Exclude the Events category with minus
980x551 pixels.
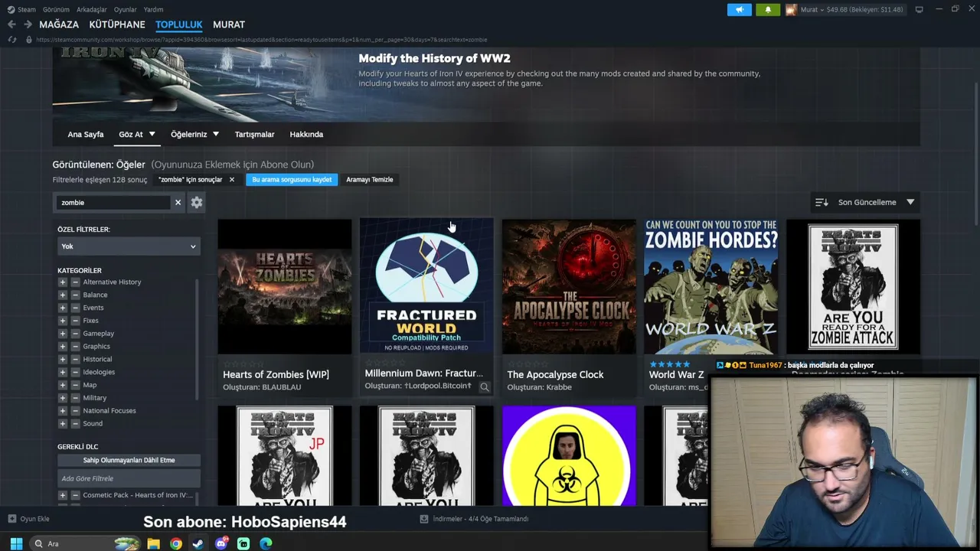[75, 308]
